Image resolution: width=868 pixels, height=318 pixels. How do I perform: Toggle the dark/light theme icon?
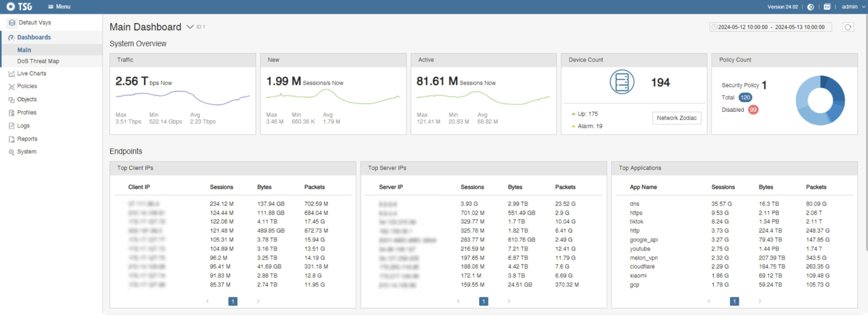pos(810,7)
